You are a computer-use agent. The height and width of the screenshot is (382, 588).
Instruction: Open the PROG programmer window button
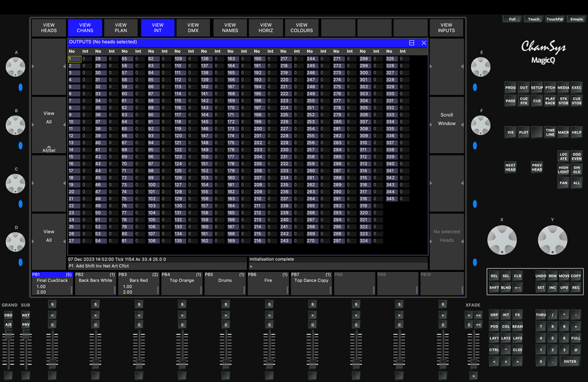(510, 88)
